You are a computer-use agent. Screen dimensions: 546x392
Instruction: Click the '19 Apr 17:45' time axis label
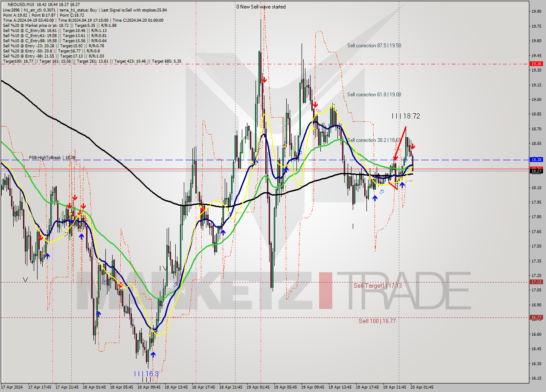(368, 388)
